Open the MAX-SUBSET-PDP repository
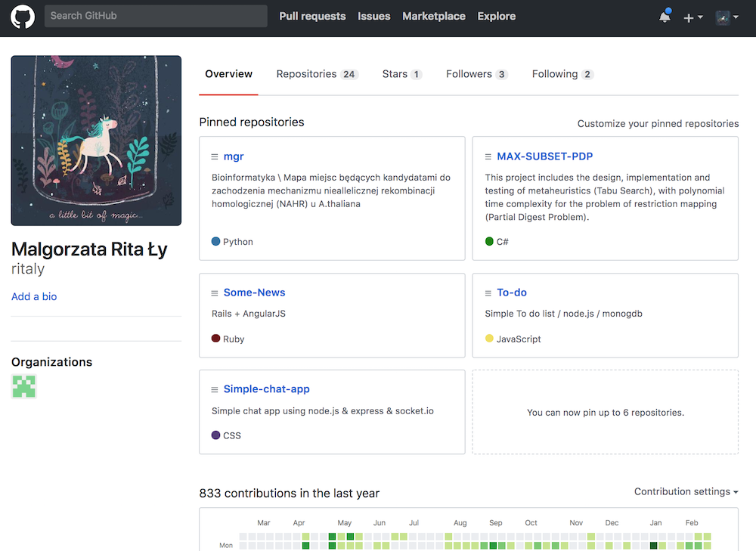The height and width of the screenshot is (551, 756). point(545,156)
